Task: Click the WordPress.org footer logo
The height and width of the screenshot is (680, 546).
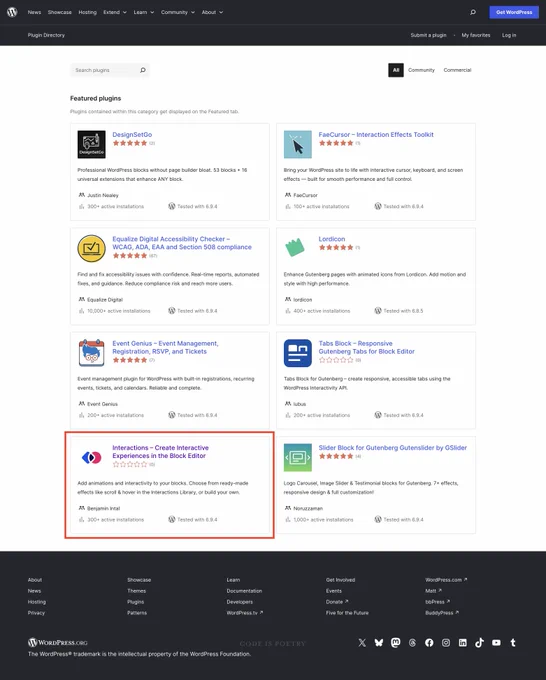Action: coord(58,642)
